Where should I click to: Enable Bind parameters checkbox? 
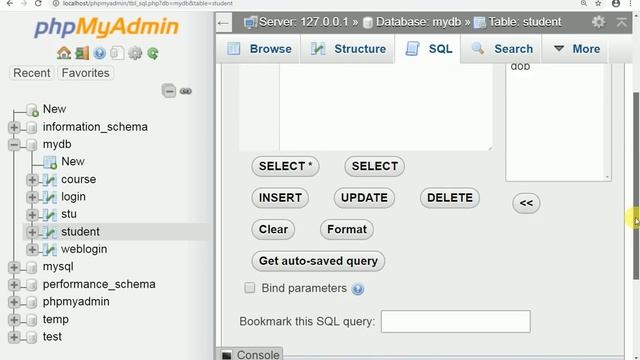click(249, 288)
